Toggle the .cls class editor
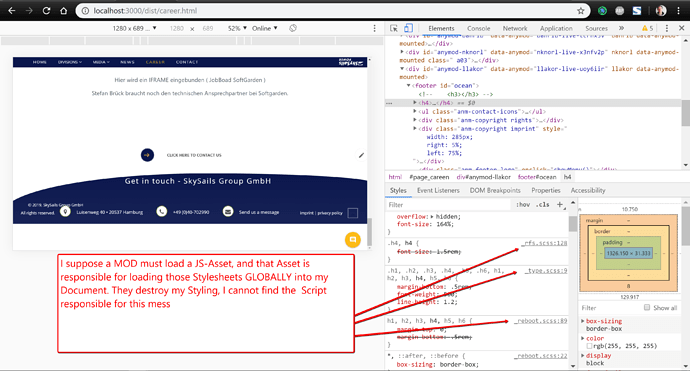The height and width of the screenshot is (371, 690). (x=543, y=205)
